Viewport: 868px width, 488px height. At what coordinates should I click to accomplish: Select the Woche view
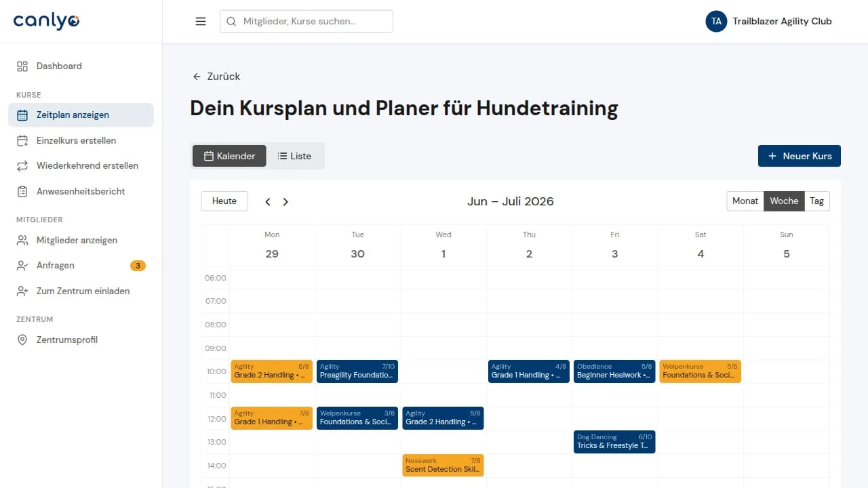click(x=784, y=201)
